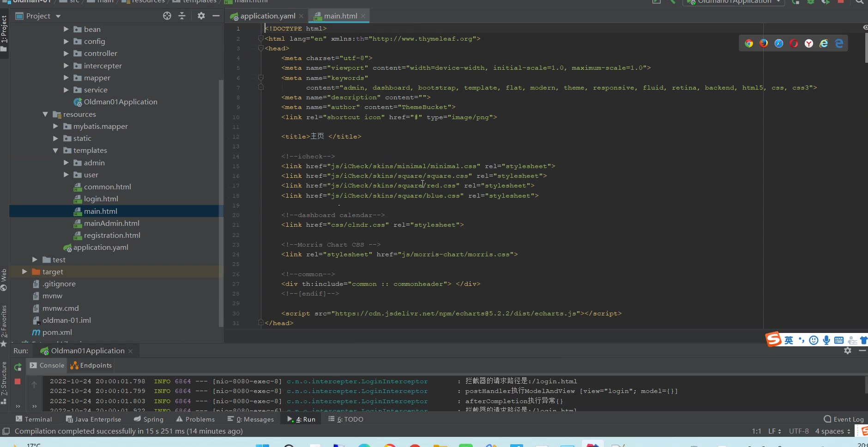Open page in Edge browser
This screenshot has width=868, height=447.
(x=839, y=43)
